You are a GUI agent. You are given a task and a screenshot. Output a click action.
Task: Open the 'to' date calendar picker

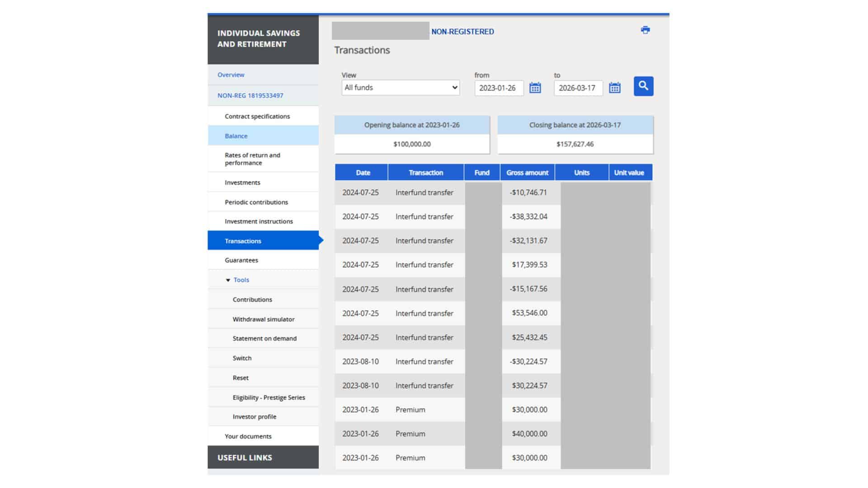pos(614,88)
